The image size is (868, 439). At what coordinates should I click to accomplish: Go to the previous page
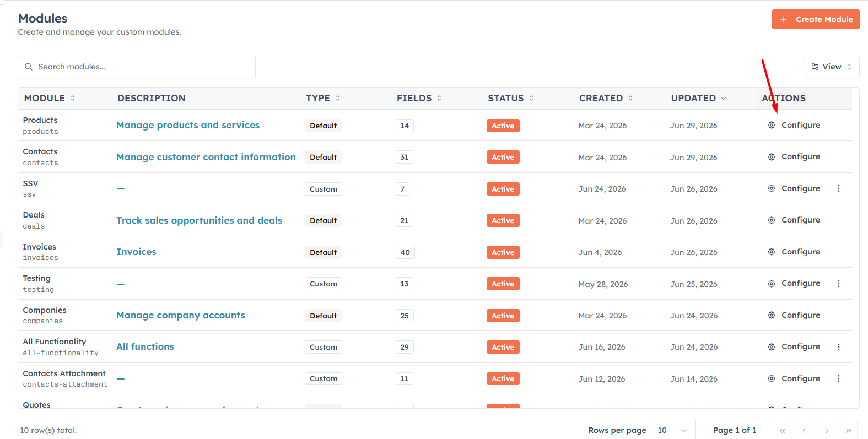click(805, 430)
